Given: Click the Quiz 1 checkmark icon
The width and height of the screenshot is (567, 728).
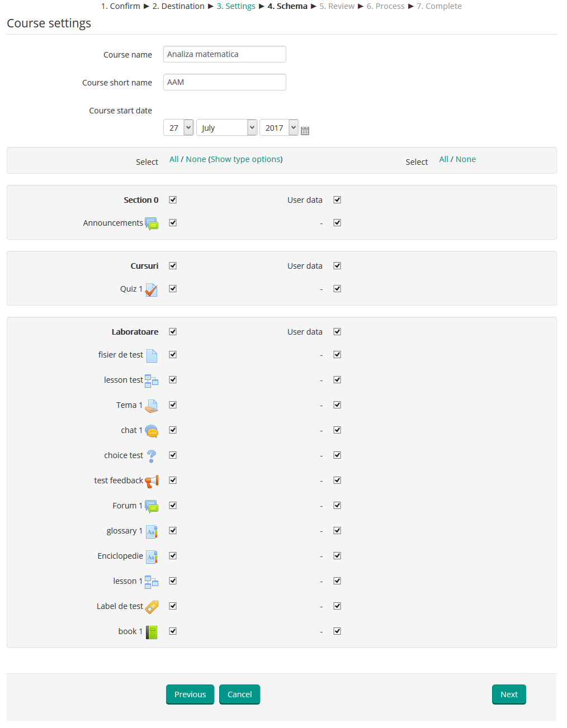Looking at the screenshot, I should [x=152, y=289].
